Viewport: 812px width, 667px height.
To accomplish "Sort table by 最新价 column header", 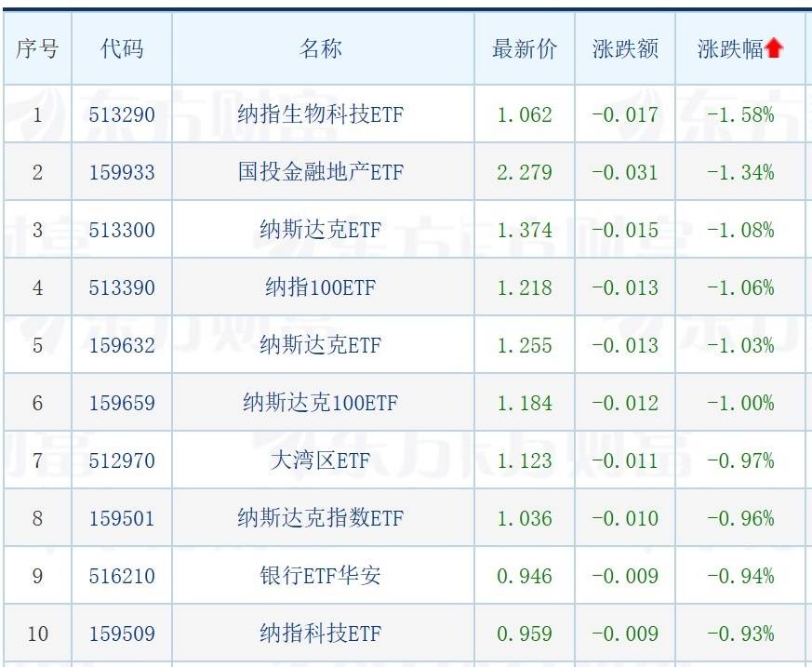I will click(525, 49).
